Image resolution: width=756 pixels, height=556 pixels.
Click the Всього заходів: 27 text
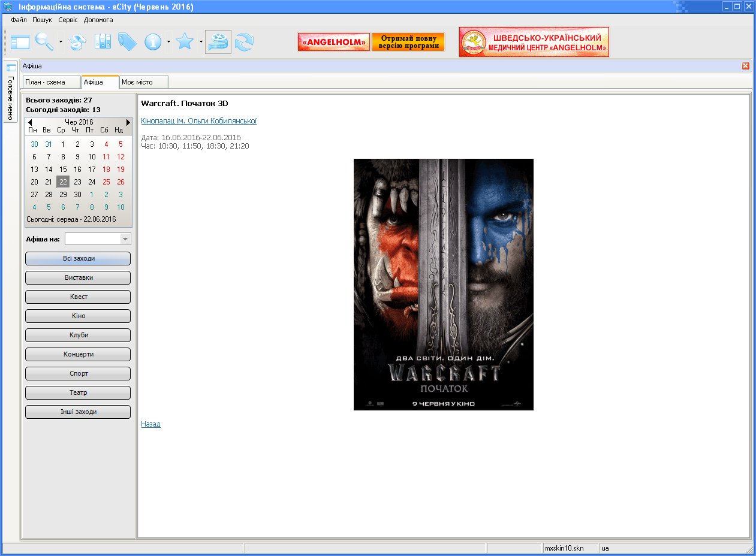point(59,100)
